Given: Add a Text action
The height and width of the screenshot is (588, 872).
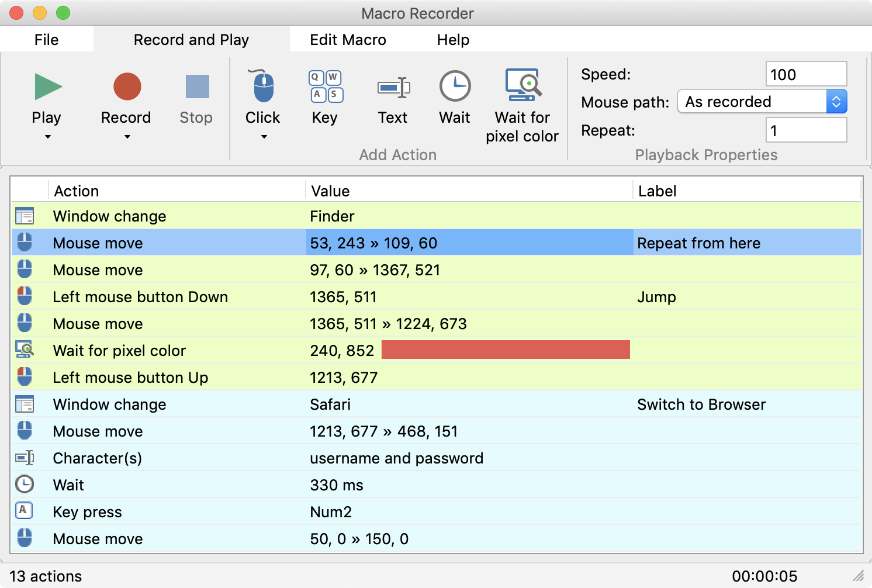Looking at the screenshot, I should pyautogui.click(x=393, y=87).
